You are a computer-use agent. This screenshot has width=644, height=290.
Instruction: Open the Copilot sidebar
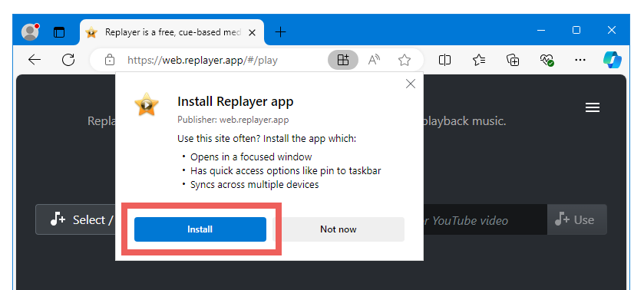[x=612, y=60]
